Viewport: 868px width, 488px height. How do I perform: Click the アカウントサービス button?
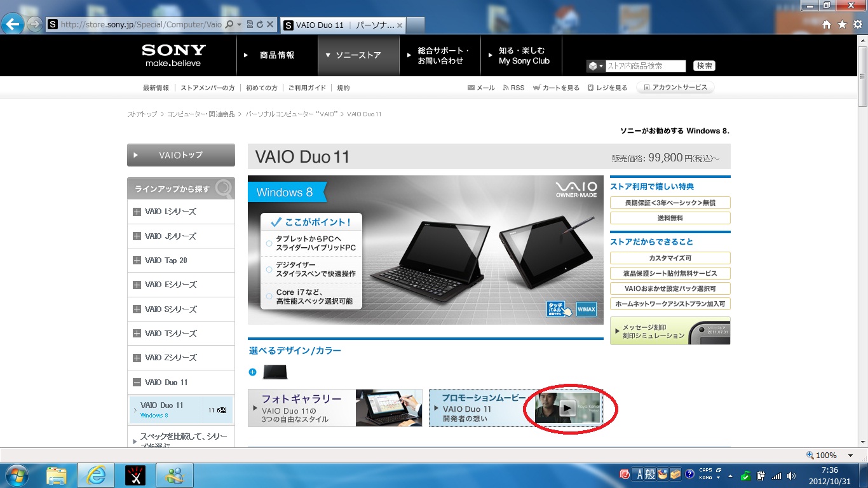coord(675,88)
